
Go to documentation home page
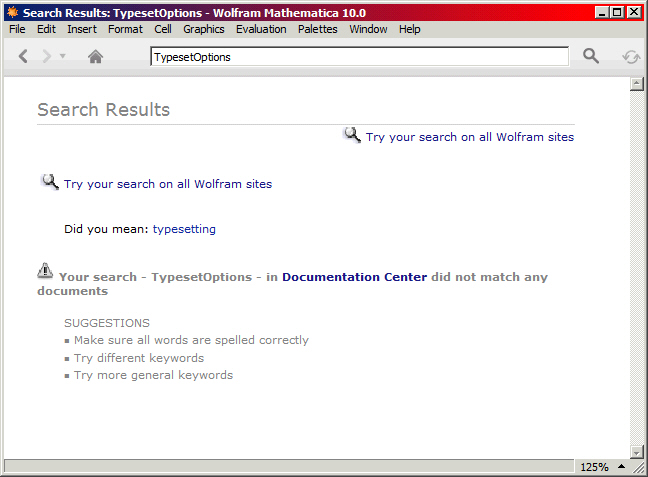coord(95,56)
